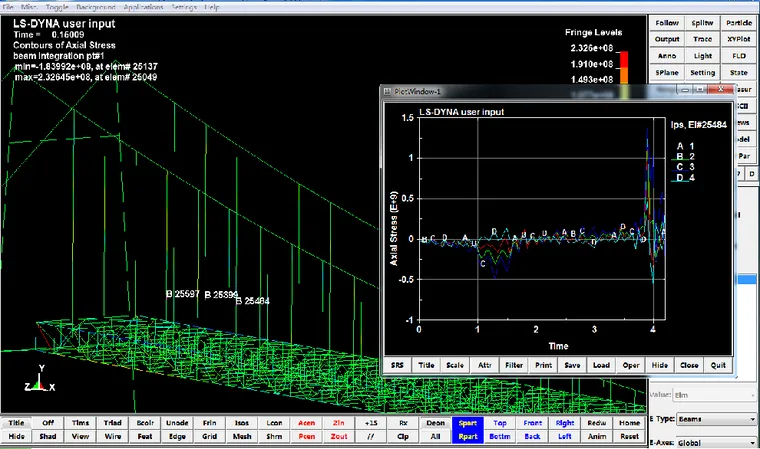The image size is (760, 449).
Task: Open the Background menu
Action: (x=96, y=7)
